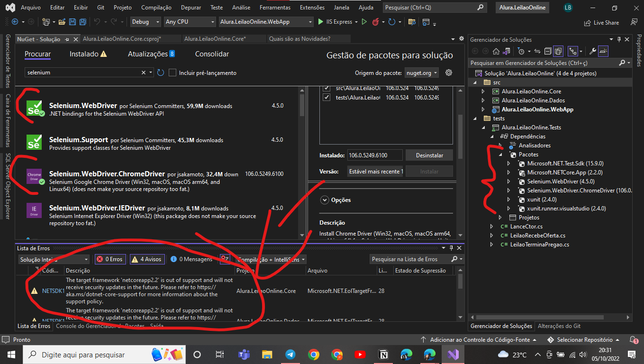This screenshot has width=644, height=364.
Task: Switch to Atualizações tab in NuGet
Action: tap(151, 54)
